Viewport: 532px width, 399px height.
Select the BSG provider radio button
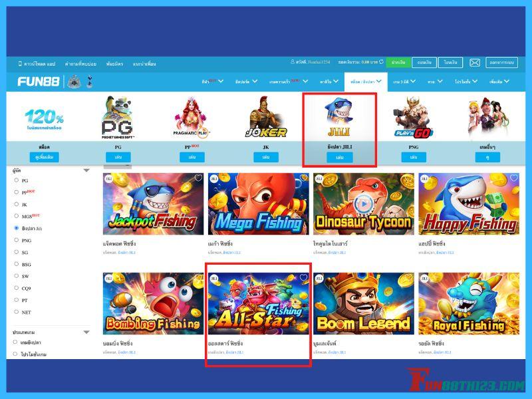pos(16,263)
